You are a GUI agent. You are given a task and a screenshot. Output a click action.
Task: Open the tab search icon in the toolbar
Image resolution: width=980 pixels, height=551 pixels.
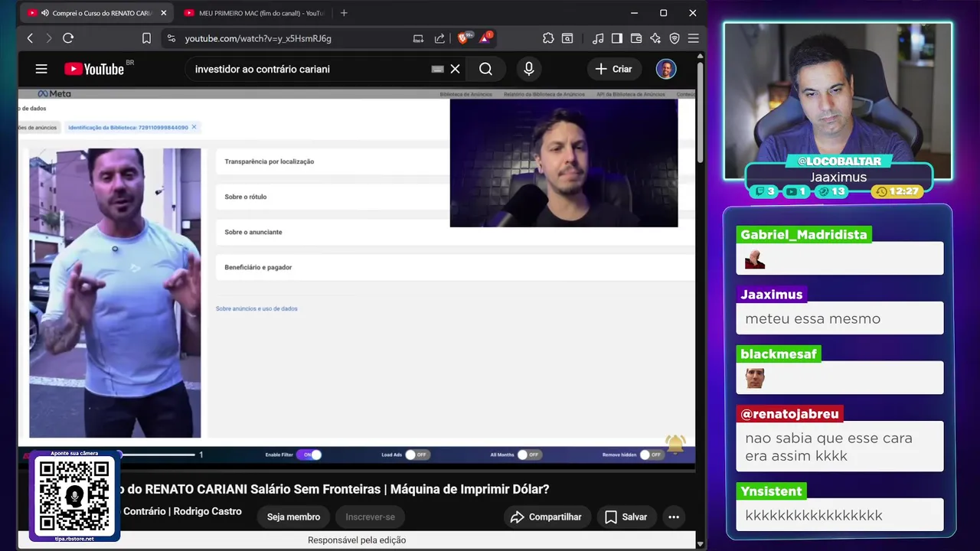click(567, 38)
